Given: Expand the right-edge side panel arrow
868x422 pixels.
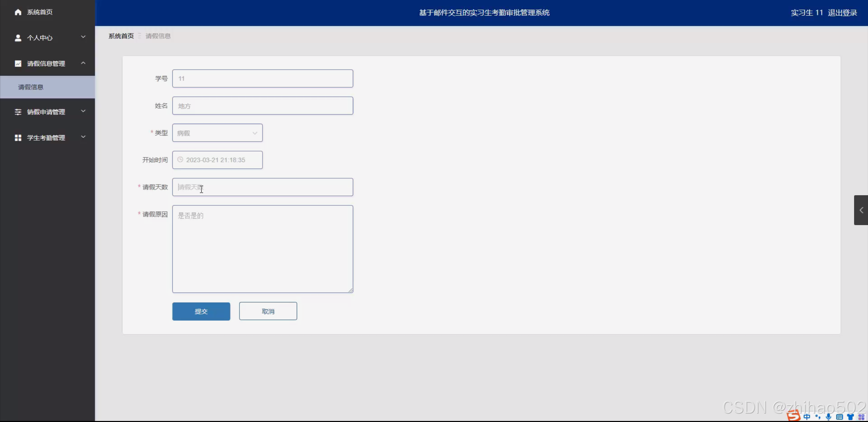Looking at the screenshot, I should [861, 210].
